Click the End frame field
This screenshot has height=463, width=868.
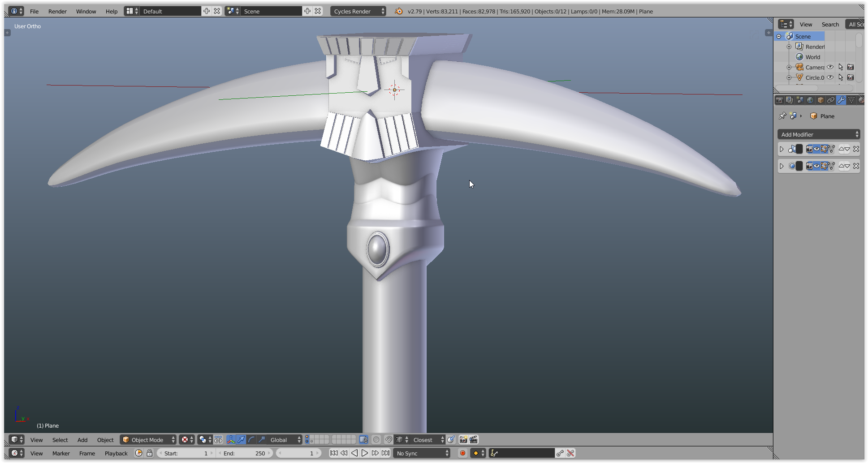coord(245,453)
